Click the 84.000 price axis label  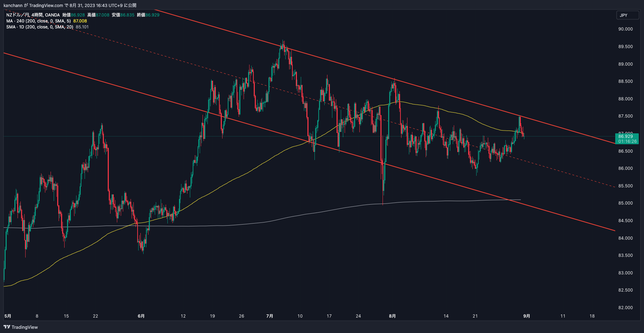pos(625,238)
